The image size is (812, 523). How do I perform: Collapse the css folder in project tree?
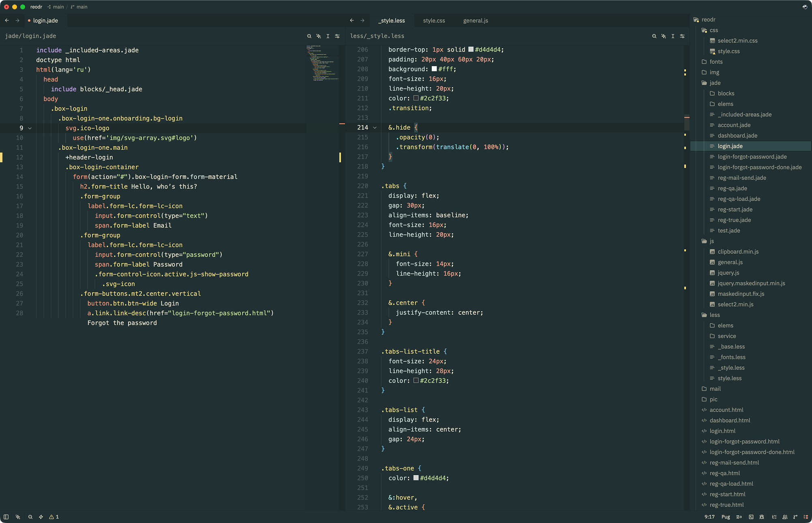[709, 30]
